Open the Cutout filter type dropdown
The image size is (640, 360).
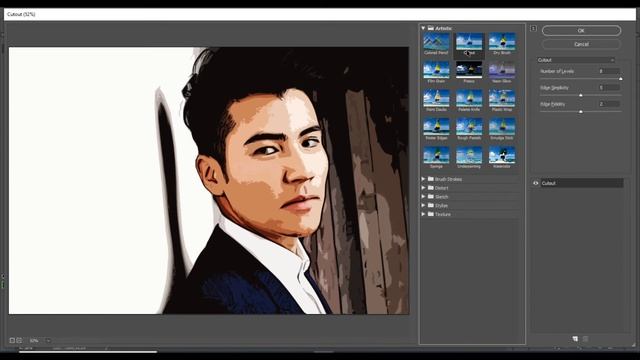pyautogui.click(x=576, y=60)
